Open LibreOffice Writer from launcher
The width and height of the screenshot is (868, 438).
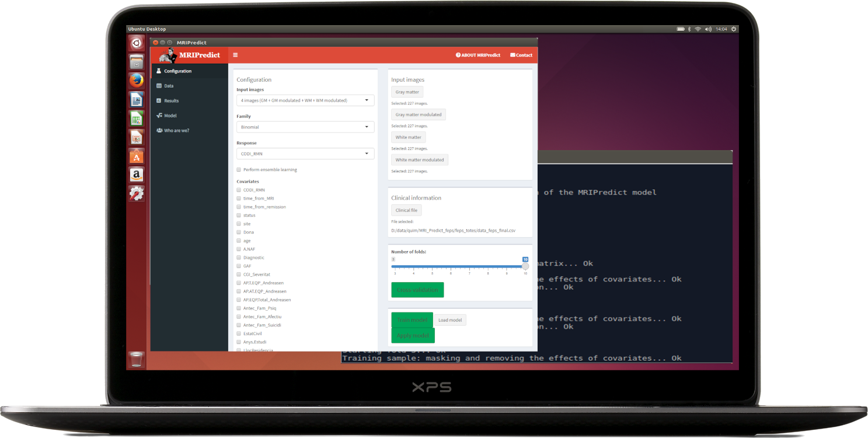pyautogui.click(x=137, y=99)
